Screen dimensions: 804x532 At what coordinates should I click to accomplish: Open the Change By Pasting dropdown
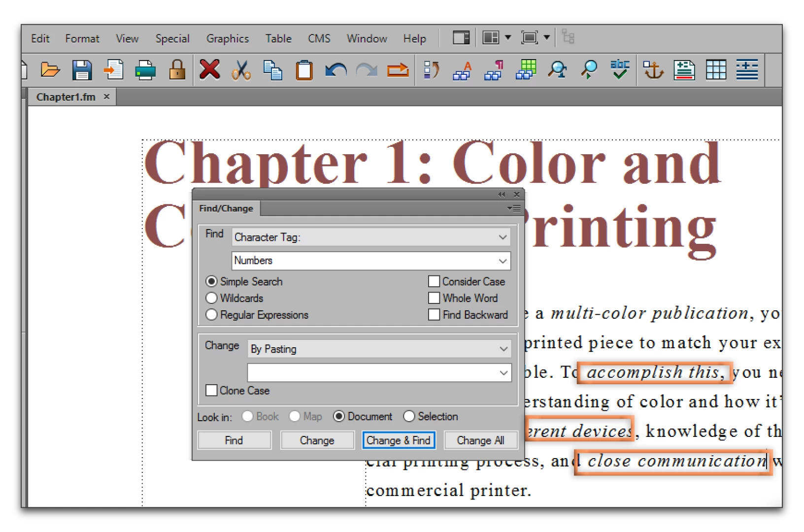click(x=379, y=349)
